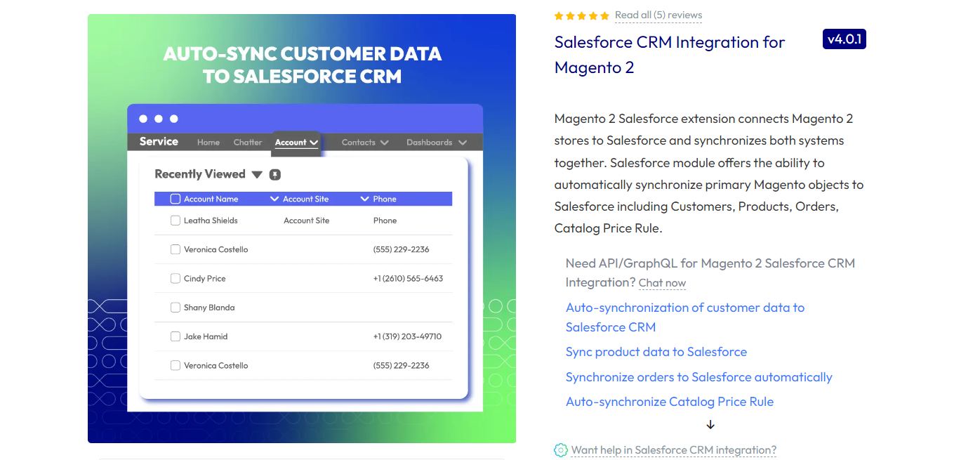Viewport: 980px width, 460px height.
Task: Open the Recently Viewed dropdown triangle
Action: [x=257, y=174]
